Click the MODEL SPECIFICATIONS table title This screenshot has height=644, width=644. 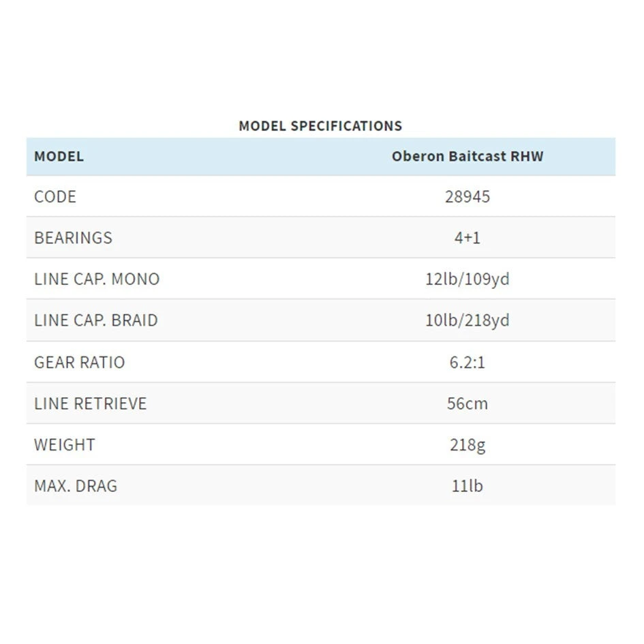pos(320,126)
